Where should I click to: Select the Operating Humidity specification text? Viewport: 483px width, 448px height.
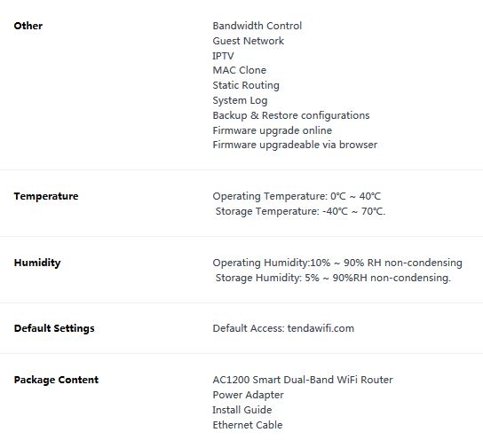[337, 263]
